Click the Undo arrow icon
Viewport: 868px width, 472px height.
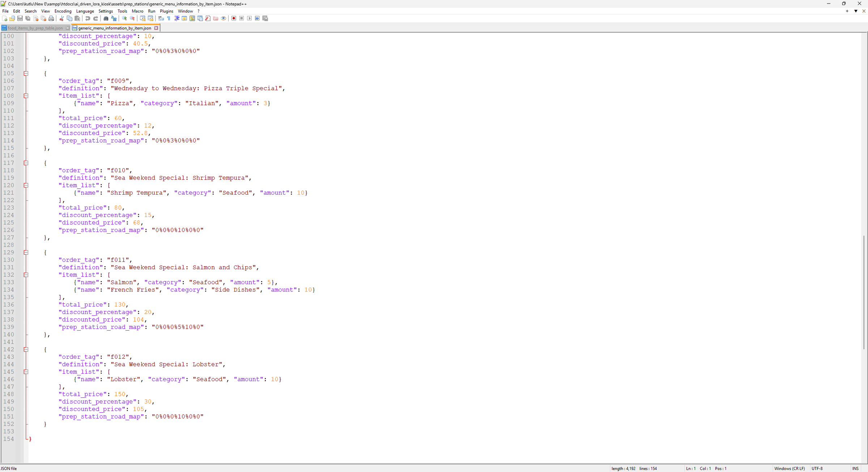coord(88,18)
